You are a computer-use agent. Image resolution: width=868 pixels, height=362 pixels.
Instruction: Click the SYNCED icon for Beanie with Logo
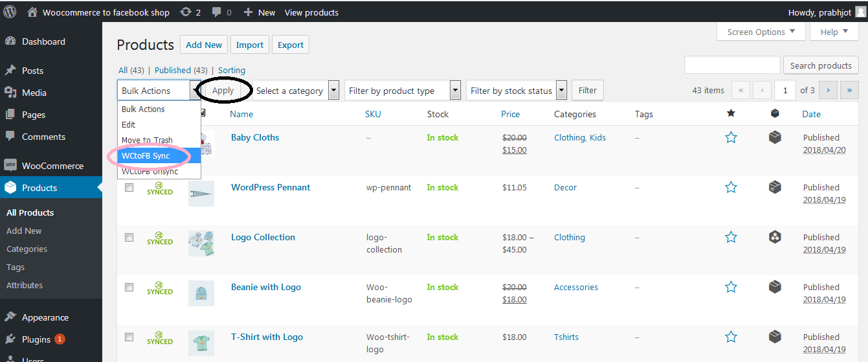coord(159,288)
